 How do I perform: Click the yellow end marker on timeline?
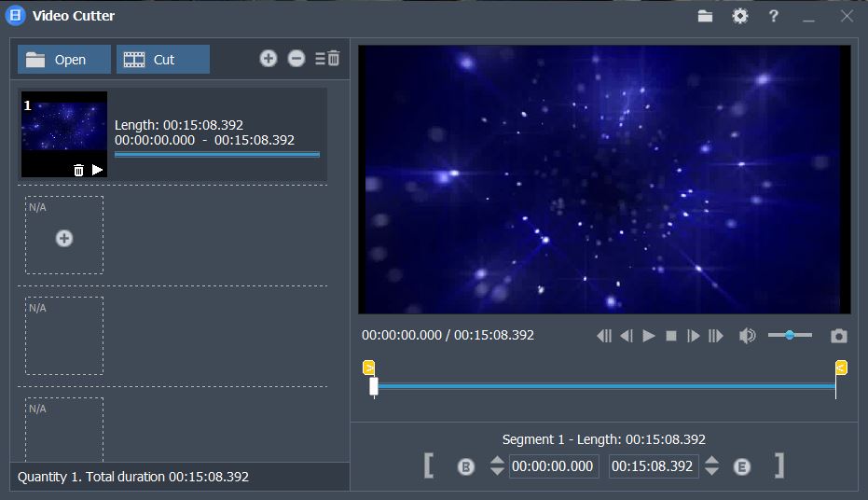tap(841, 368)
